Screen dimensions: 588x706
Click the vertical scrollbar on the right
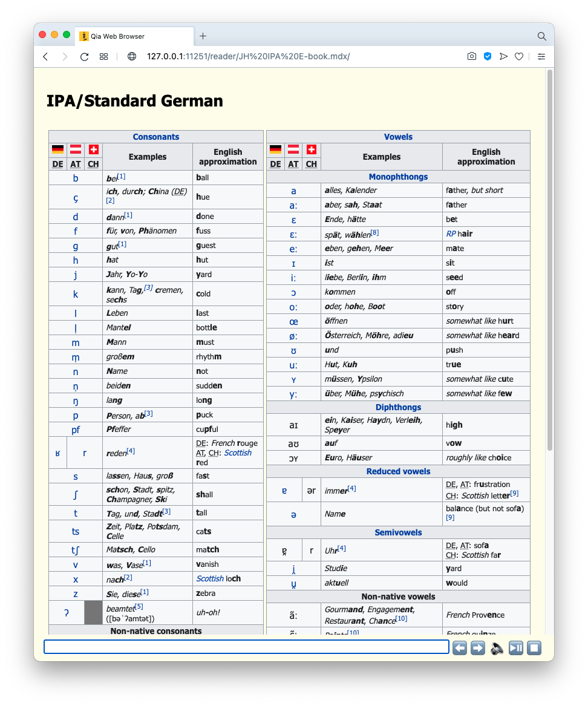click(549, 260)
